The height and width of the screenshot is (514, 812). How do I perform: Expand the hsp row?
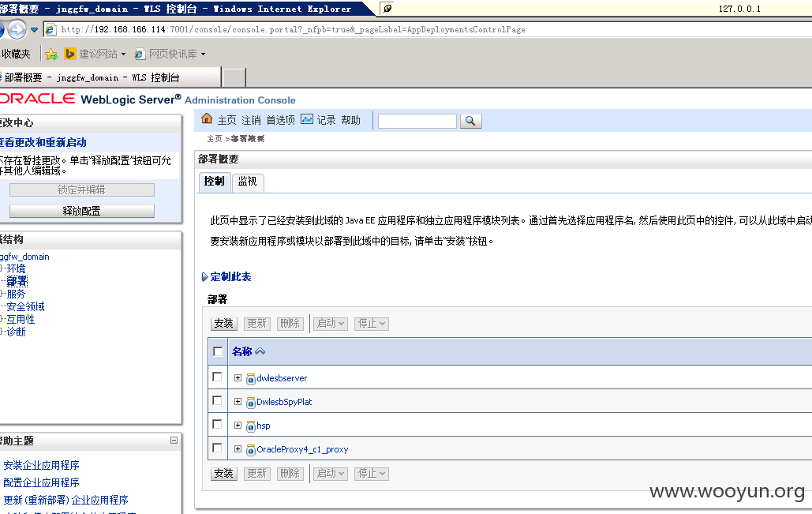[x=238, y=426]
